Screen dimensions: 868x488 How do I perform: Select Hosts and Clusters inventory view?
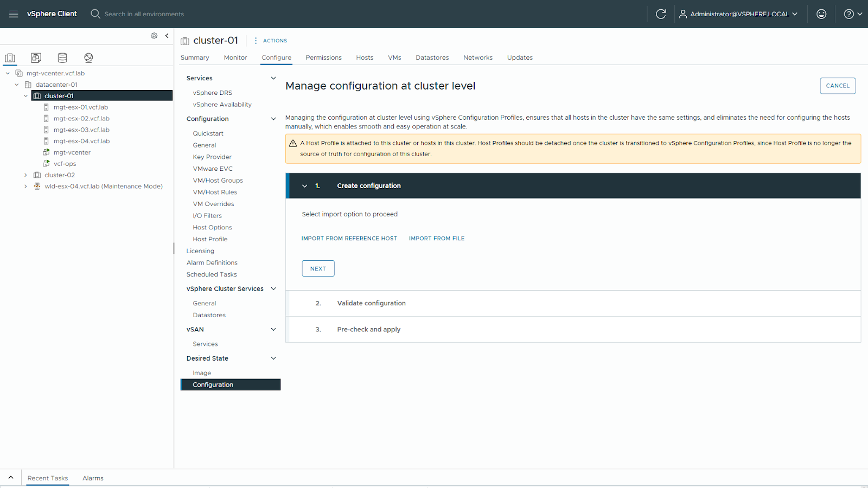[x=10, y=57]
